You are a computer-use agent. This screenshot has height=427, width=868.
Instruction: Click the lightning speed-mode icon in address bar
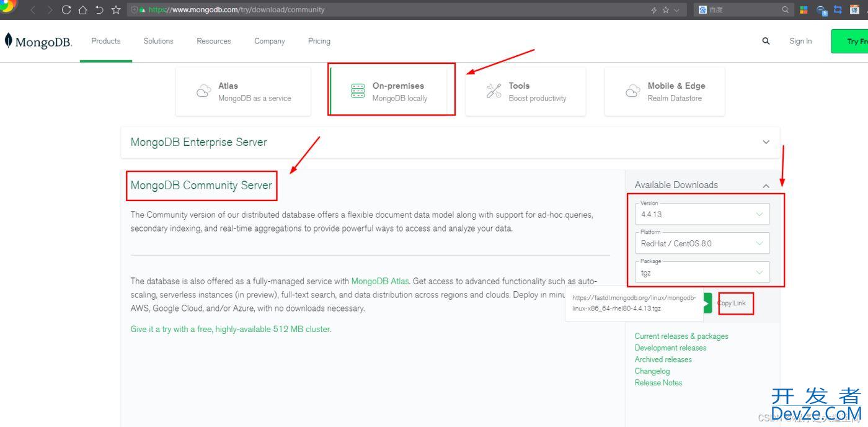[654, 10]
